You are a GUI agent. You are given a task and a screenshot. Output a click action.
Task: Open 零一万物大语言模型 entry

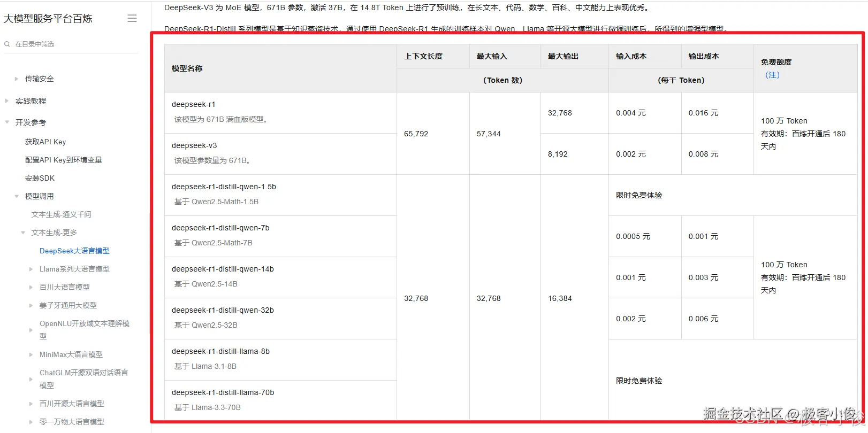(72, 422)
